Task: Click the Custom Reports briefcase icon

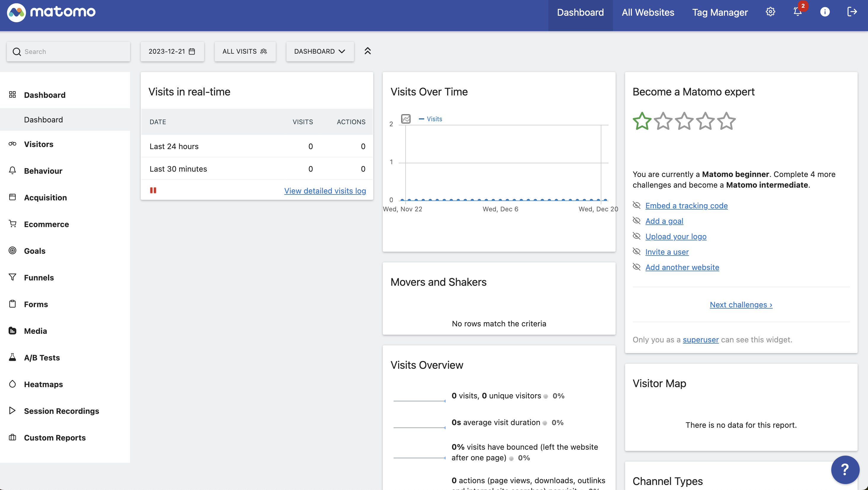Action: 12,438
